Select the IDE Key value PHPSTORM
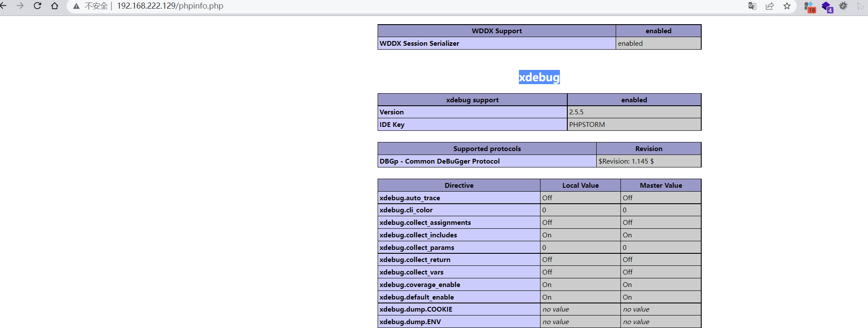The width and height of the screenshot is (868, 328). click(587, 124)
